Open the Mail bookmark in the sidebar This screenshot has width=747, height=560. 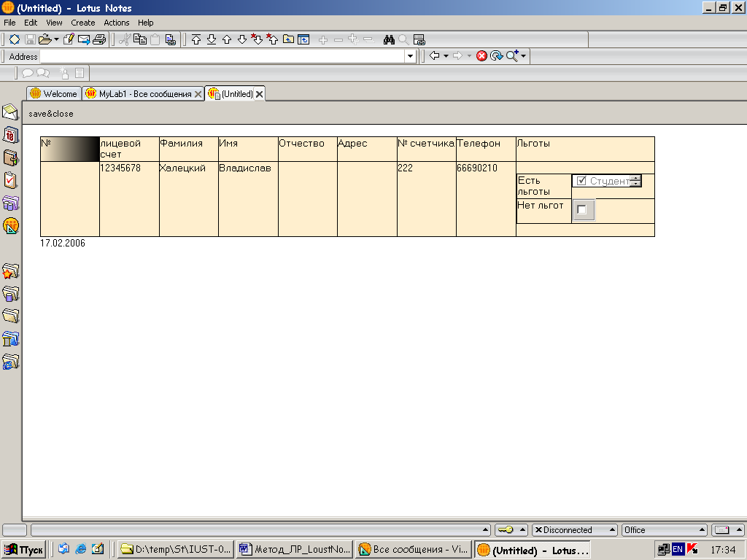(x=10, y=112)
